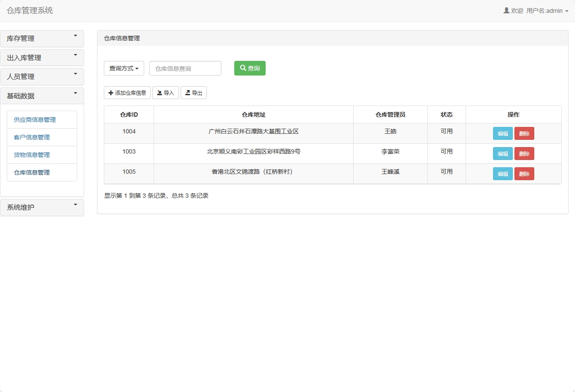The width and height of the screenshot is (575, 392).
Task: Edit the warehouse record with ID 1004
Action: coord(502,133)
